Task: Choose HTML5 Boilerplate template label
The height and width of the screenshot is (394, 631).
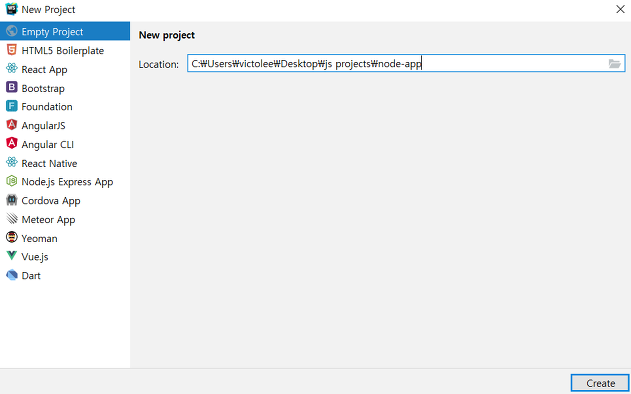Action: point(62,51)
